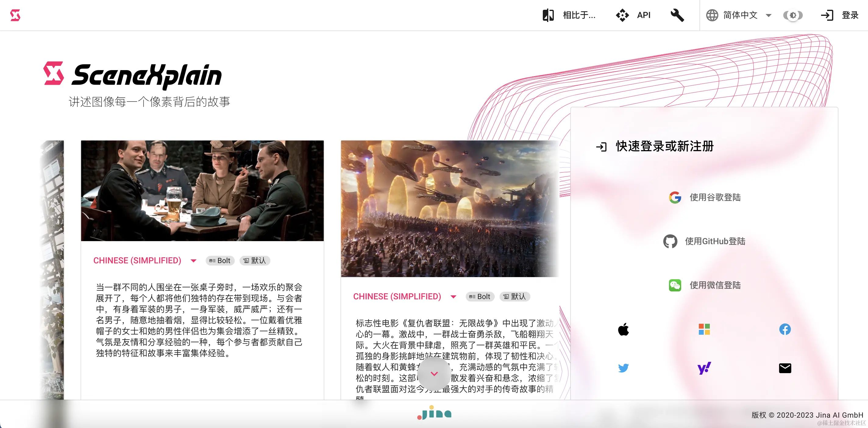Sign in with the Apple icon
The height and width of the screenshot is (428, 868).
[x=623, y=329]
